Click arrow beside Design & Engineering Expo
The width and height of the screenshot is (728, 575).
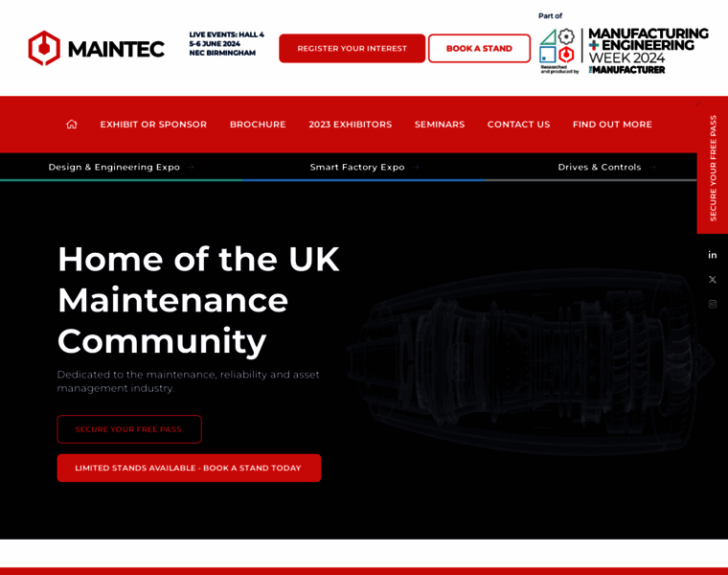point(191,167)
